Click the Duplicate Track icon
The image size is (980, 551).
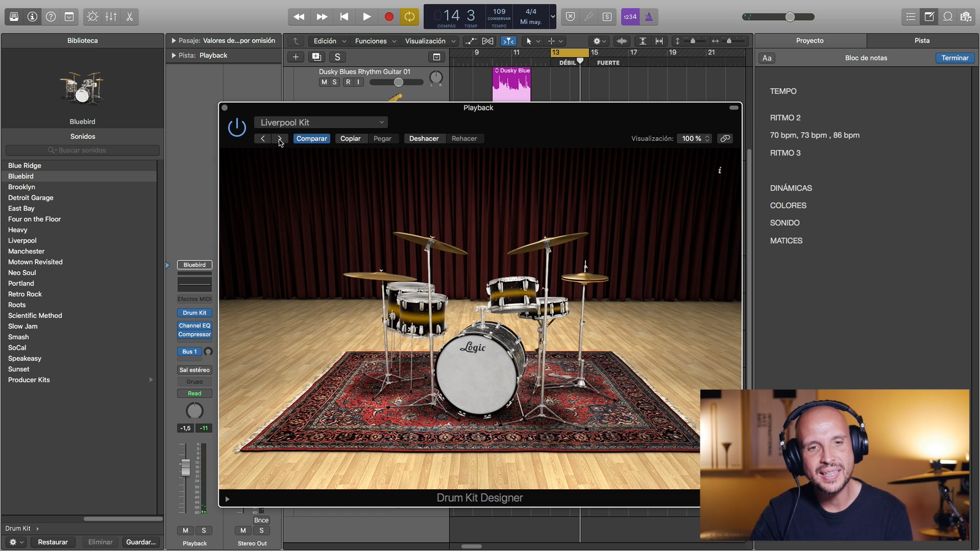(316, 57)
